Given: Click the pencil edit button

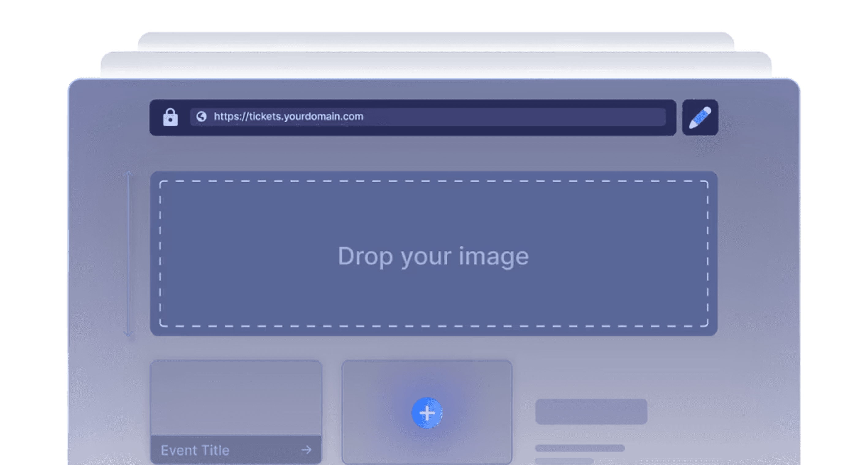Looking at the screenshot, I should coord(700,118).
